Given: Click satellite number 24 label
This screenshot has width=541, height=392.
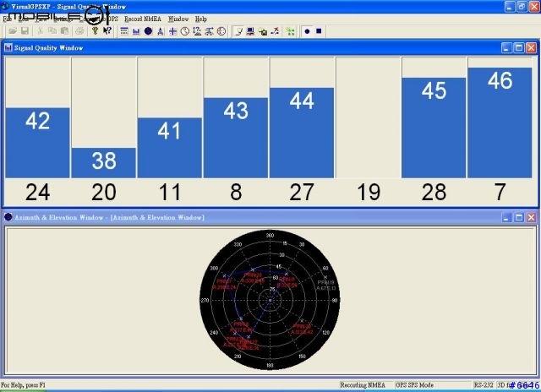Looking at the screenshot, I should point(37,192).
